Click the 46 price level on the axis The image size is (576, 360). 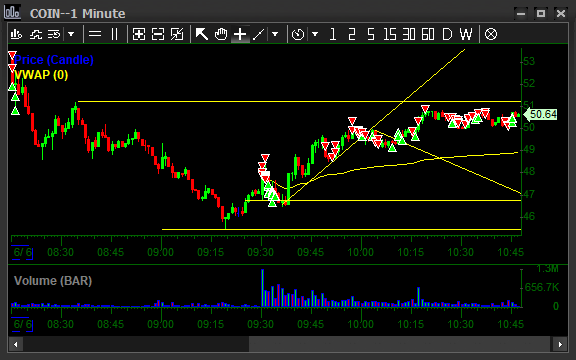click(x=529, y=216)
